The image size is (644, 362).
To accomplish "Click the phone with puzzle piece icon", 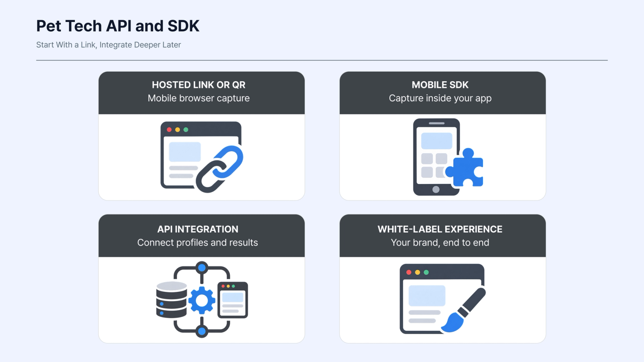I will (448, 157).
